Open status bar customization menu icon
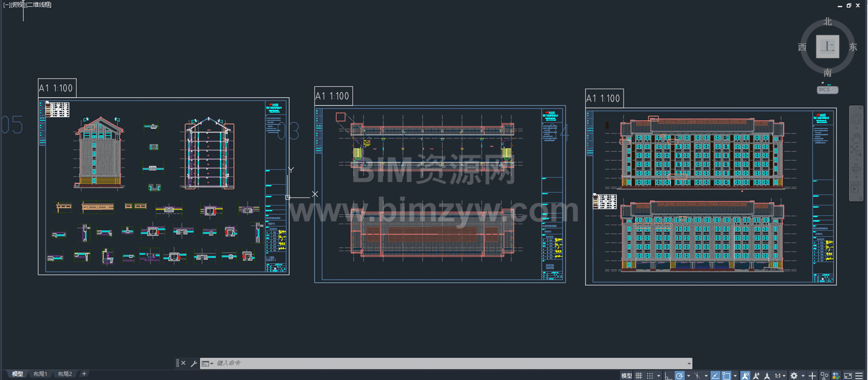The height and width of the screenshot is (380, 868). point(859,376)
